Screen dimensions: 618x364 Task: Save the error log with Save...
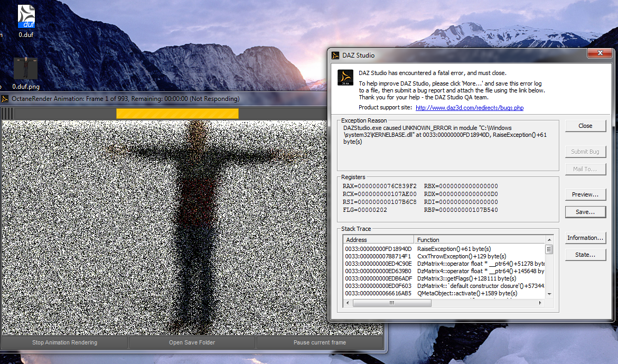pyautogui.click(x=585, y=212)
